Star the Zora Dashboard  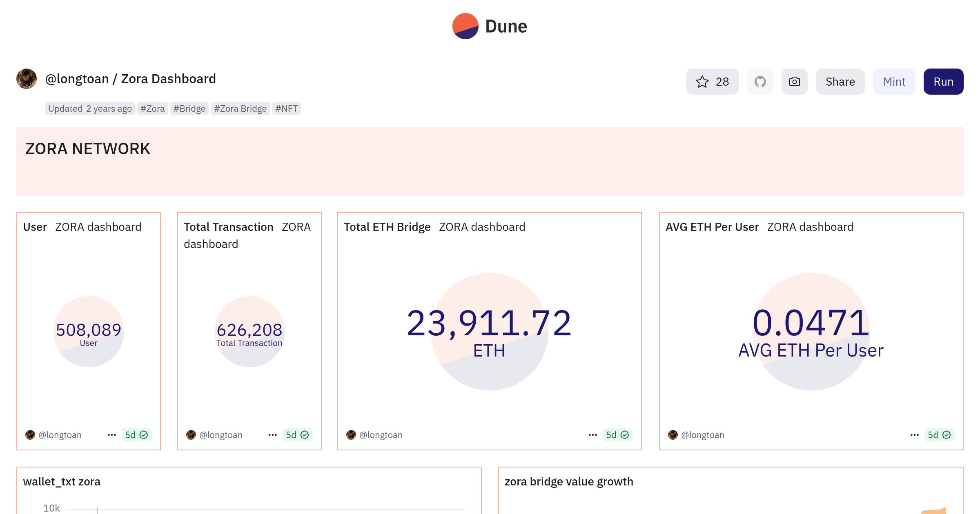pyautogui.click(x=712, y=82)
